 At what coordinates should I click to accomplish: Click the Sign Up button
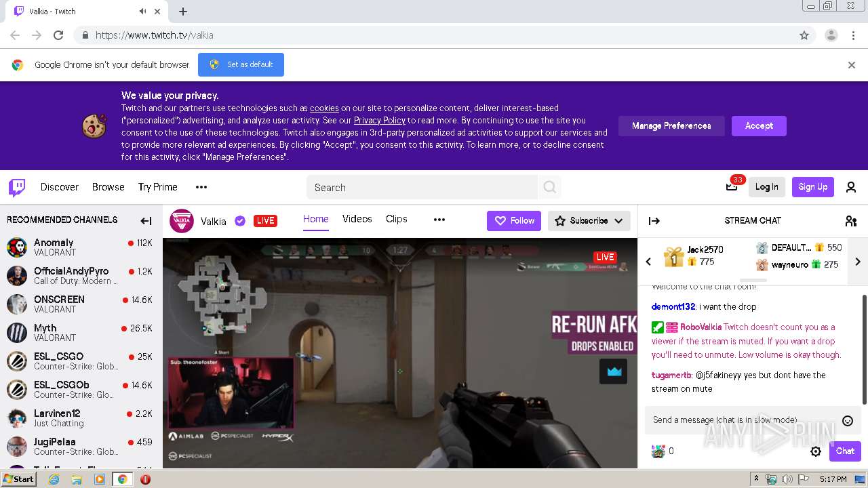[813, 187]
